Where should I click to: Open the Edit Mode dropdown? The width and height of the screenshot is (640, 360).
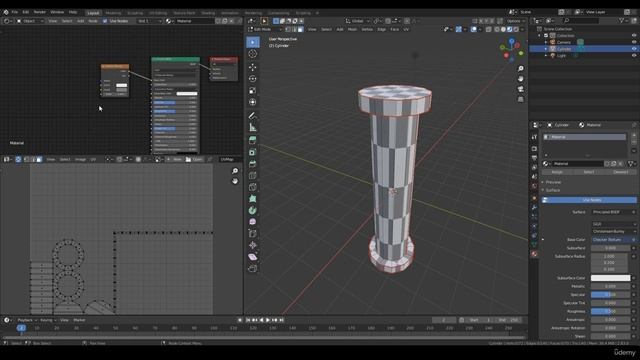[x=264, y=29]
